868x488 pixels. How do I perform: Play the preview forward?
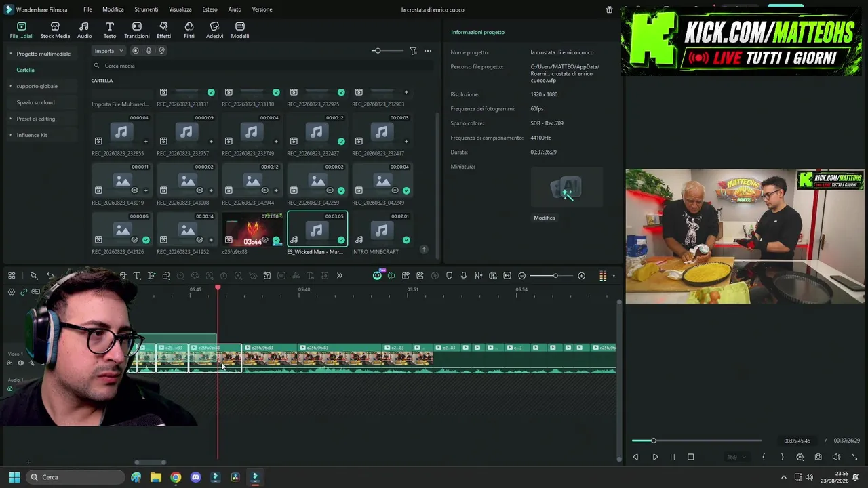[654, 457]
